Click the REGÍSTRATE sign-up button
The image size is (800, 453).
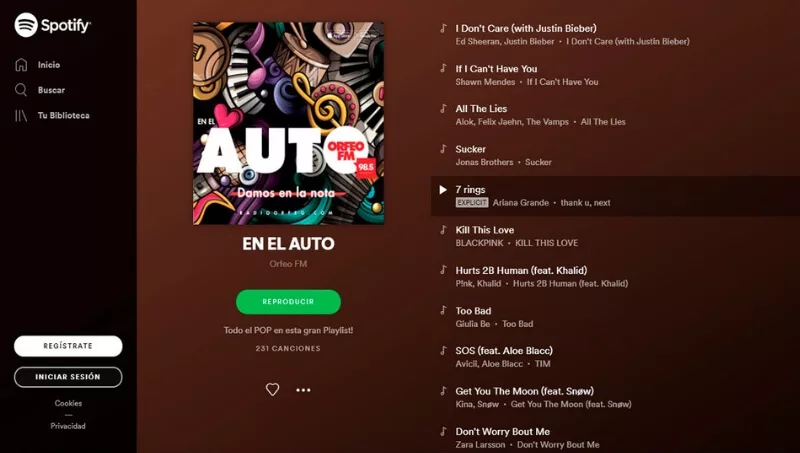pos(68,346)
